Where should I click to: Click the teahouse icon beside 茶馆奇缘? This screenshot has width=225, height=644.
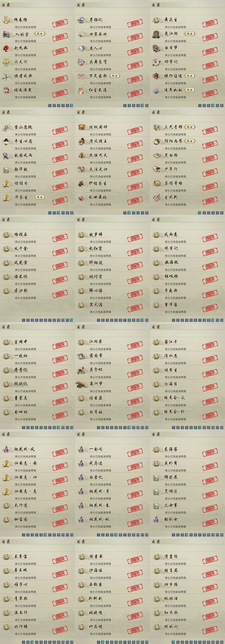coord(156,183)
